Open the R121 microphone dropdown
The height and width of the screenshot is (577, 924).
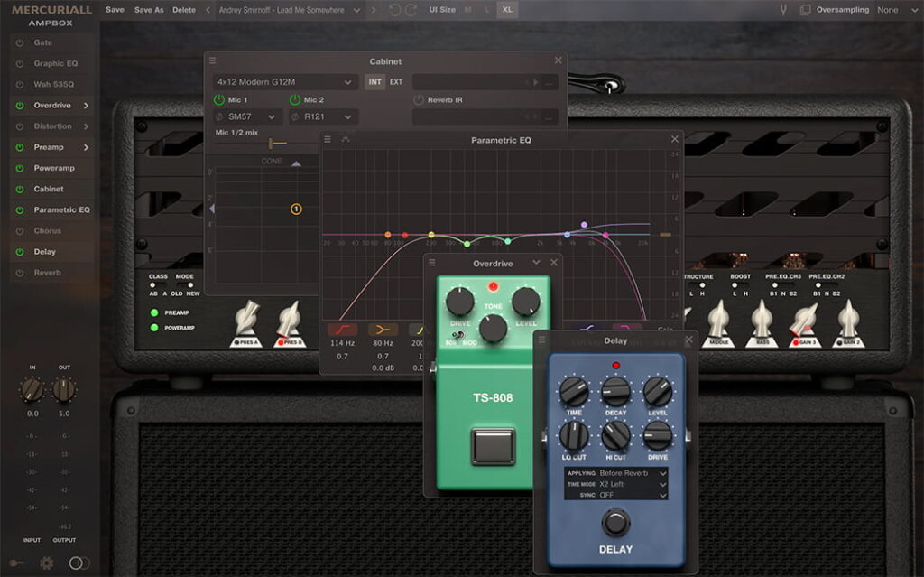coord(322,116)
